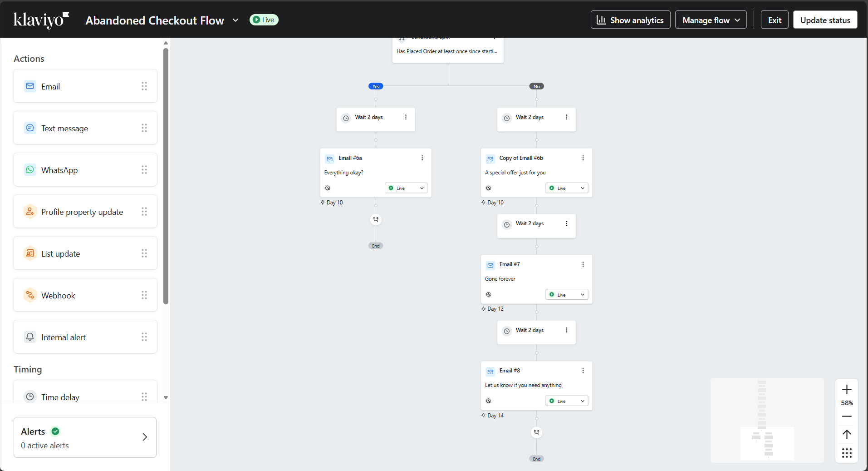Click the Time delay clock icon
The width and height of the screenshot is (868, 471).
pos(29,397)
